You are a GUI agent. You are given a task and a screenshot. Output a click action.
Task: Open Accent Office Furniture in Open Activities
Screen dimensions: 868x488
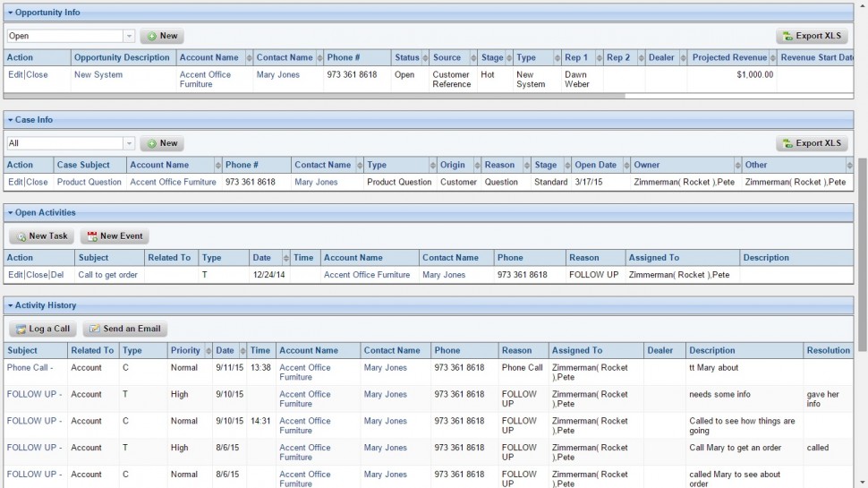pyautogui.click(x=367, y=275)
